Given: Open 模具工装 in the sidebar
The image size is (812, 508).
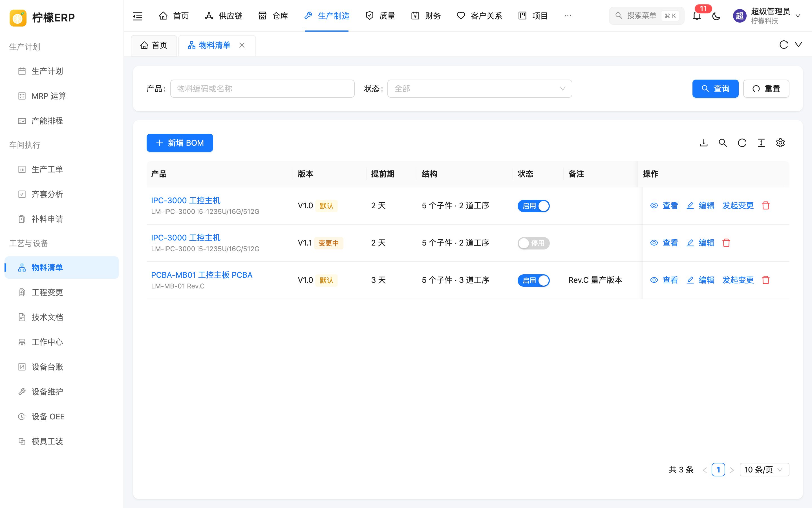Looking at the screenshot, I should pyautogui.click(x=62, y=441).
